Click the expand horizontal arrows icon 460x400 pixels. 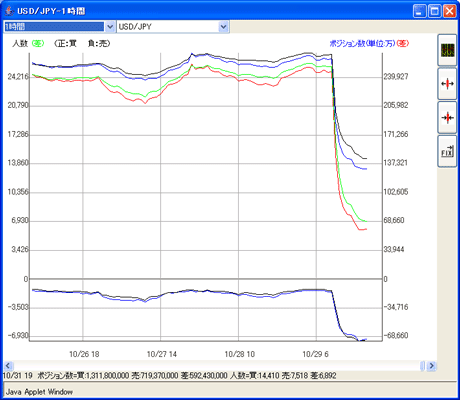point(447,84)
